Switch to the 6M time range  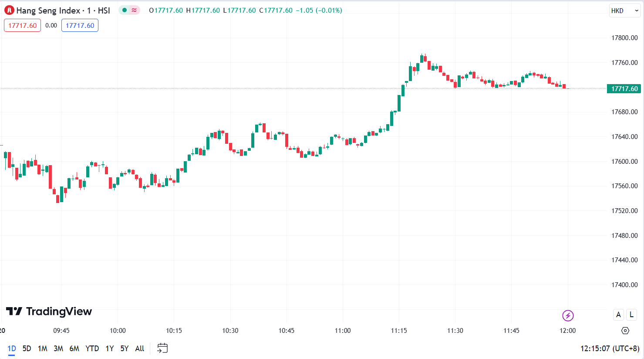point(74,349)
